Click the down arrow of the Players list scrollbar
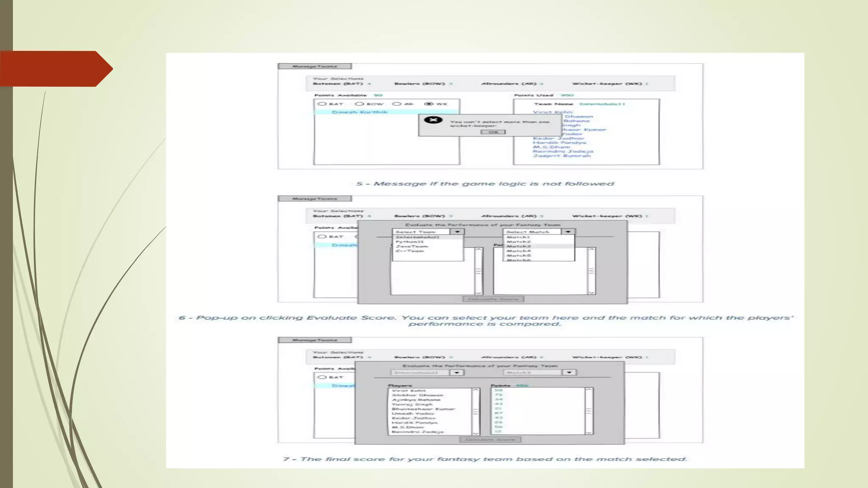Screen dimensions: 868x488 (x=476, y=433)
